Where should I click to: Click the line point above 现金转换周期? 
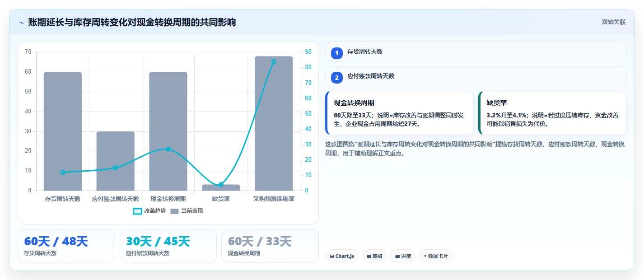pos(168,149)
